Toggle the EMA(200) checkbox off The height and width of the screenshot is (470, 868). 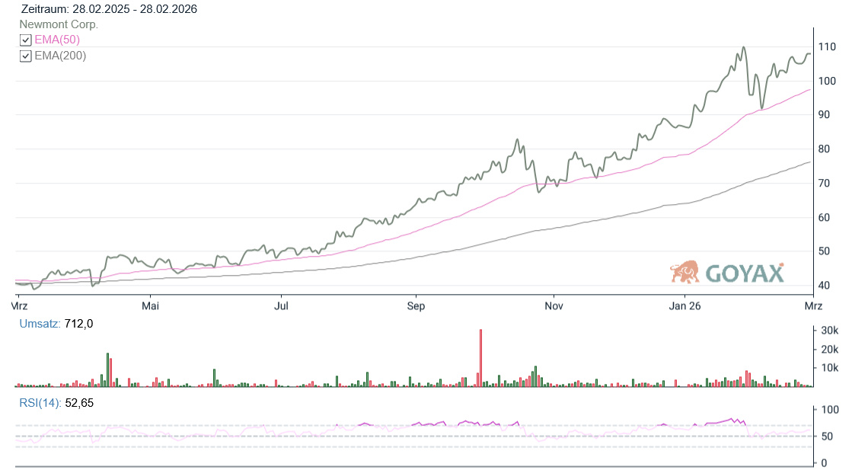(26, 56)
